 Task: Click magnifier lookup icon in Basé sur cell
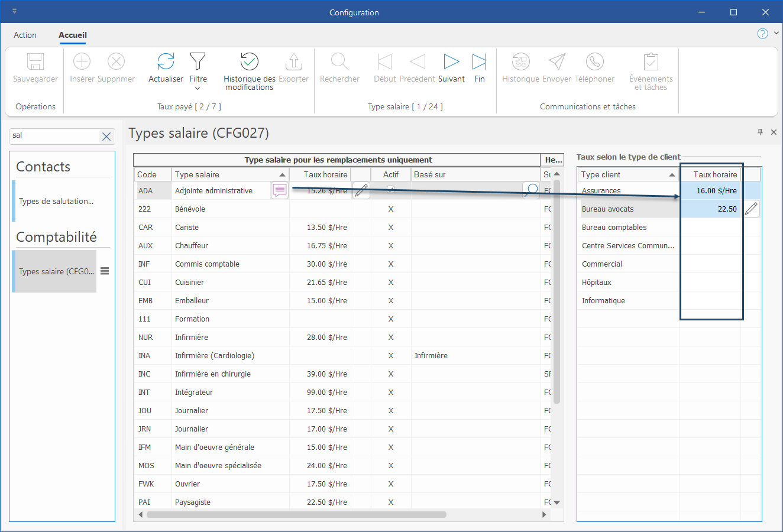tap(532, 190)
